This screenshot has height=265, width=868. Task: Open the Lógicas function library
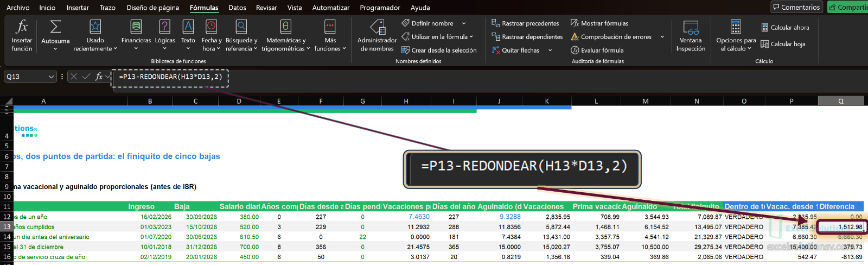point(165,36)
